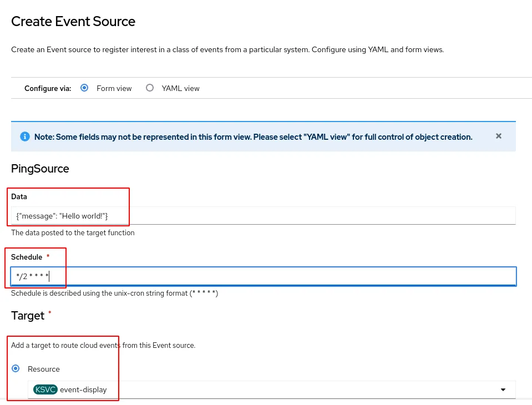
Task: Click the Create Event Source page title
Action: (x=73, y=22)
